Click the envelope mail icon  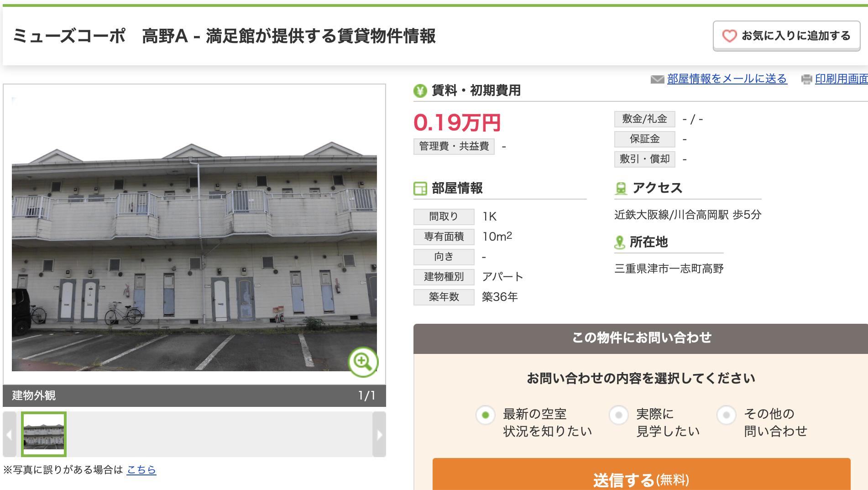(657, 79)
